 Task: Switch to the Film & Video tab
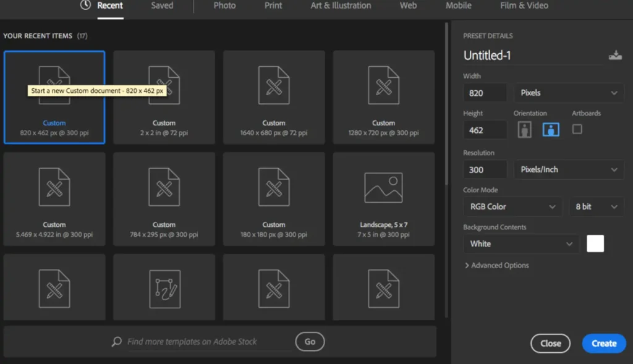click(x=524, y=6)
